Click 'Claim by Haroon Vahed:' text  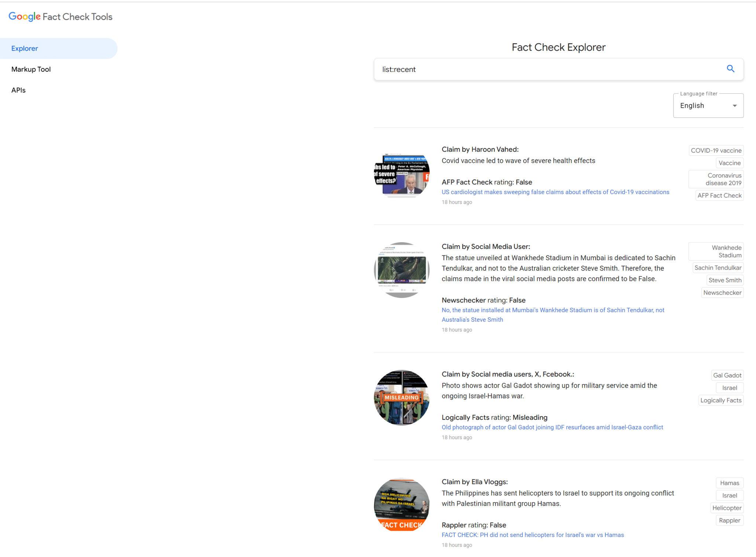click(480, 149)
